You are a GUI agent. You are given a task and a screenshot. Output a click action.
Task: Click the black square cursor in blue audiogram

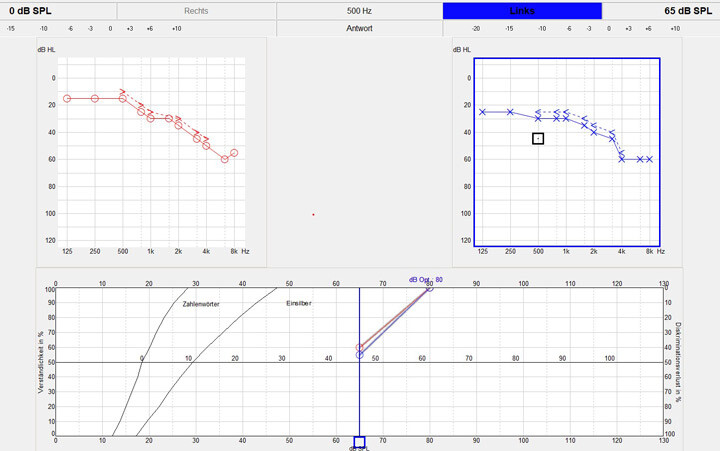[538, 138]
